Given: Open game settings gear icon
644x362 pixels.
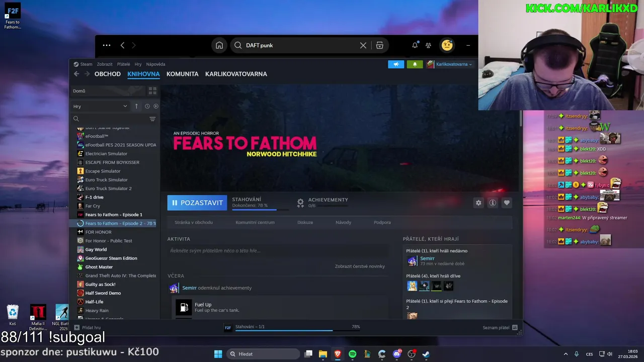Looking at the screenshot, I should [x=478, y=203].
